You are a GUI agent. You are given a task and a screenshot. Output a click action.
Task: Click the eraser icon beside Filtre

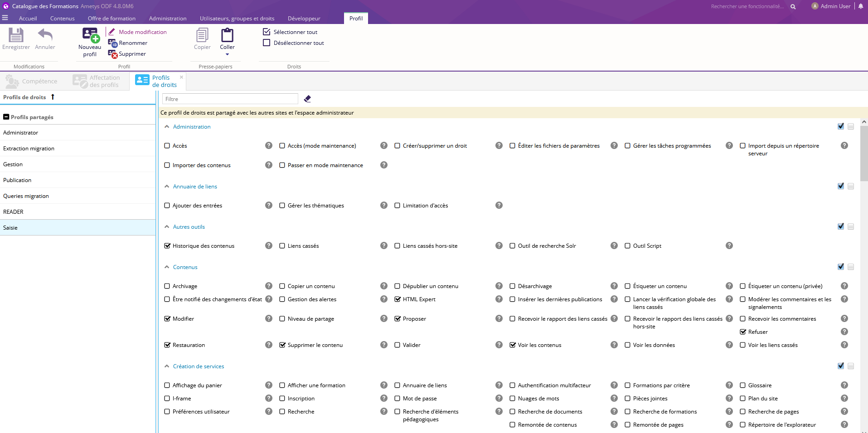[x=307, y=99]
